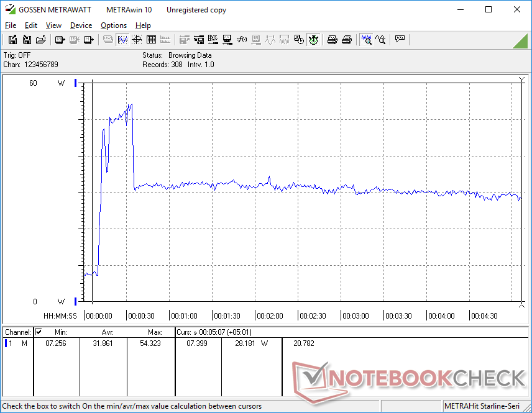The height and width of the screenshot is (413, 532).
Task: Click the 00:04:30 time axis label
Action: 484,315
